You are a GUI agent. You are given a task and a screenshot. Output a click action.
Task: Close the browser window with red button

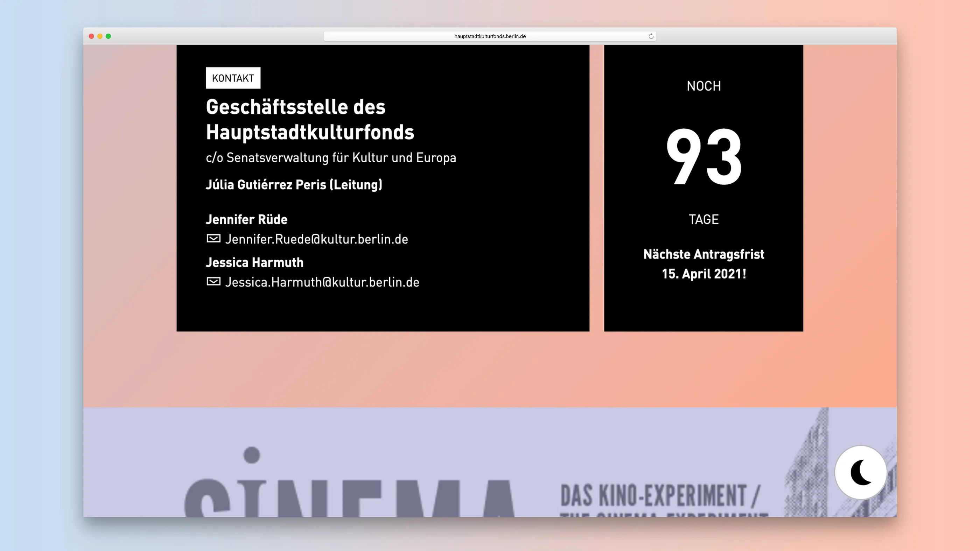tap(91, 36)
